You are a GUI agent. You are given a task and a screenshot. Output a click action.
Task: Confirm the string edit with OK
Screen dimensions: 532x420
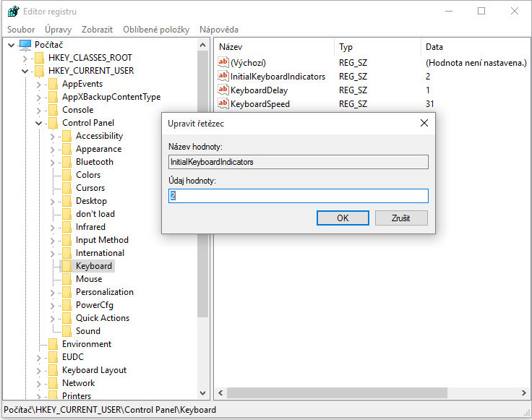pos(343,218)
